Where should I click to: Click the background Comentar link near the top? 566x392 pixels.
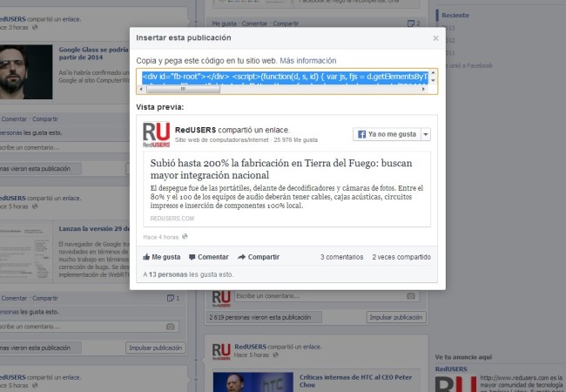(x=254, y=24)
